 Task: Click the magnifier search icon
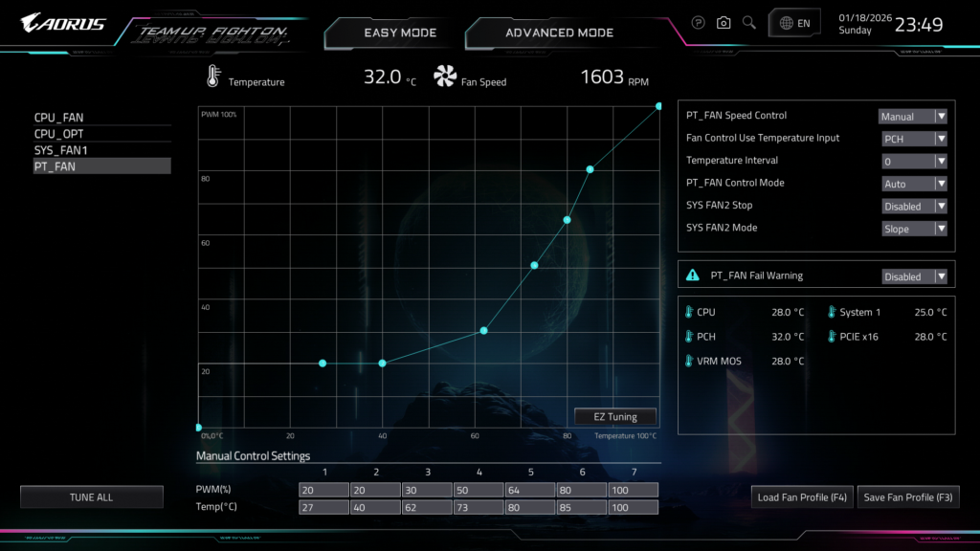(749, 23)
